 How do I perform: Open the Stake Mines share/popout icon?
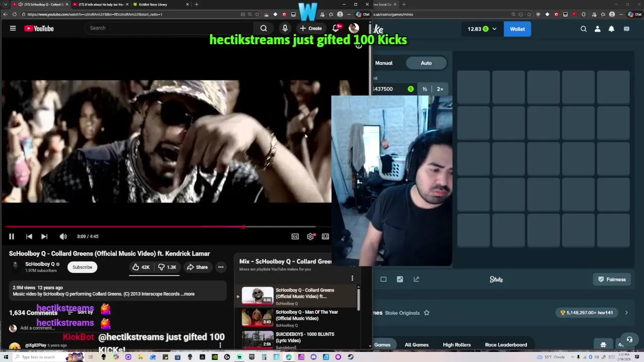coord(416,280)
